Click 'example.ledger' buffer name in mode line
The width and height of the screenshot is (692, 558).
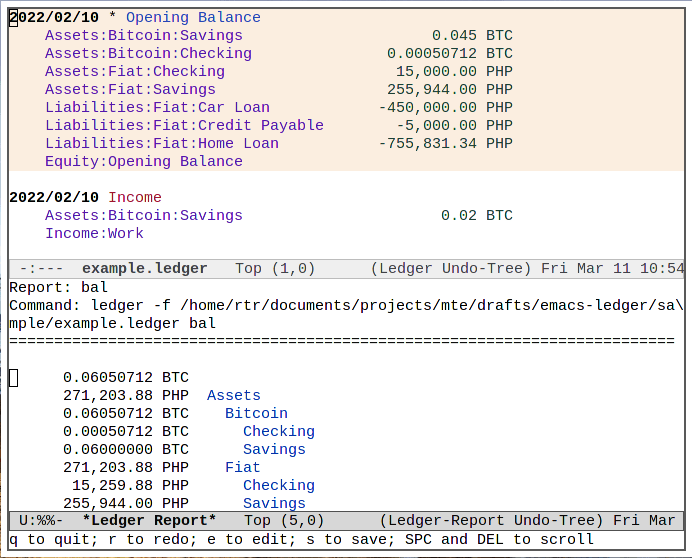[145, 268]
